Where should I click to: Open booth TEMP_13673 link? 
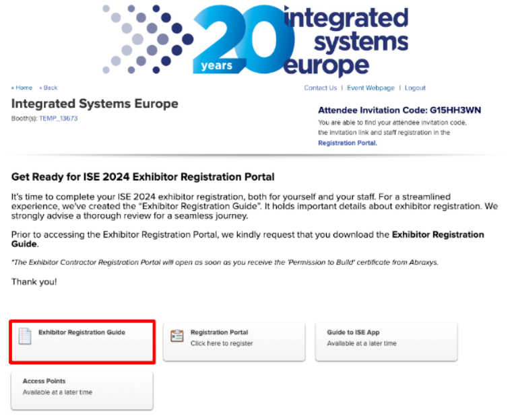point(58,118)
